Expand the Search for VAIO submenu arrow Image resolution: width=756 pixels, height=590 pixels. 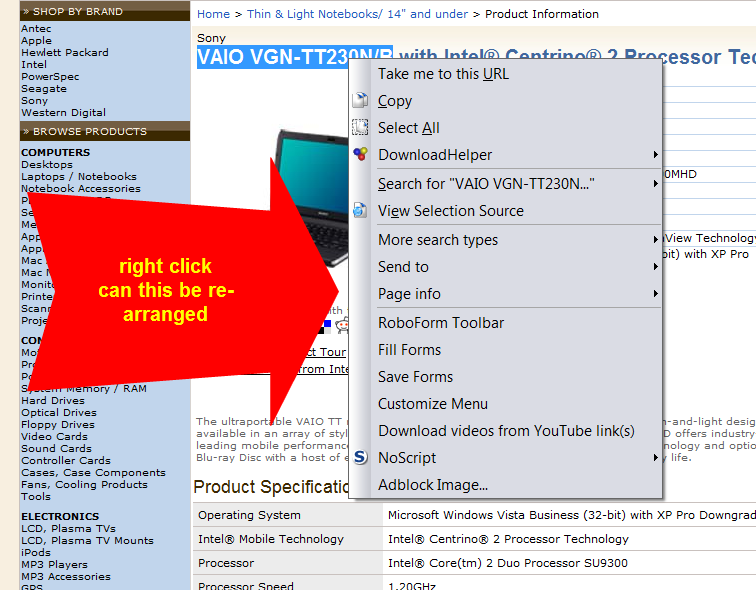(x=655, y=184)
